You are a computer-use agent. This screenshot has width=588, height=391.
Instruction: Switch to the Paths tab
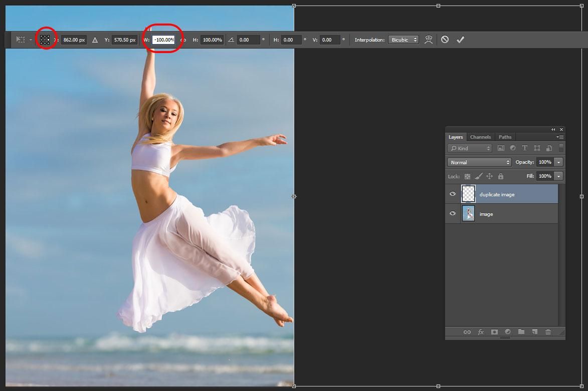[505, 137]
